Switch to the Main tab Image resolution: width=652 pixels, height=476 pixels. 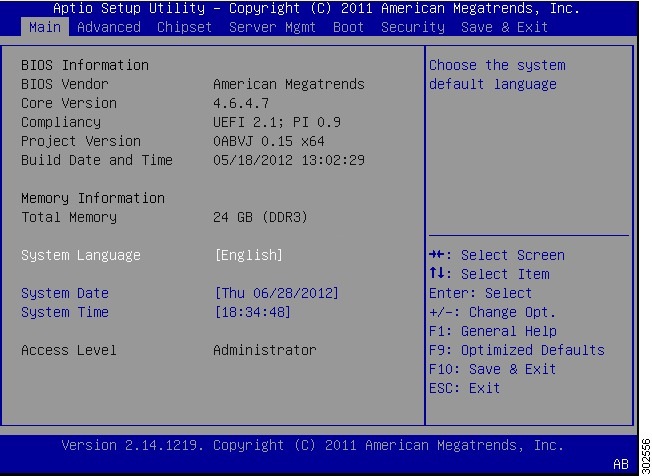coord(45,27)
